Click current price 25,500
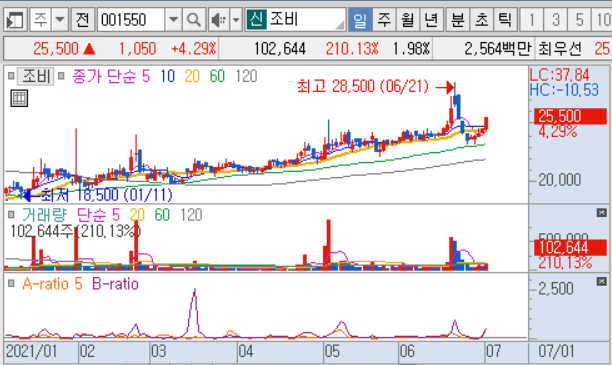Viewport: 612px width, 365px height. click(x=56, y=49)
